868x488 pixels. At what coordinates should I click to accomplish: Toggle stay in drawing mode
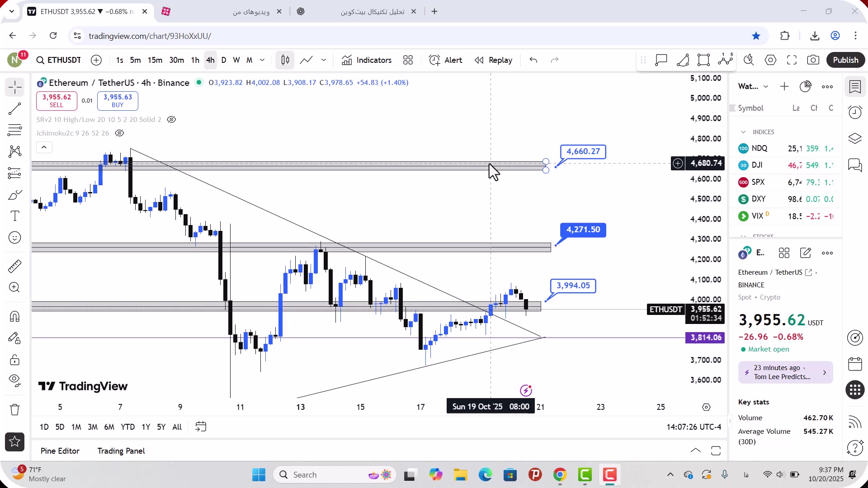point(15,338)
